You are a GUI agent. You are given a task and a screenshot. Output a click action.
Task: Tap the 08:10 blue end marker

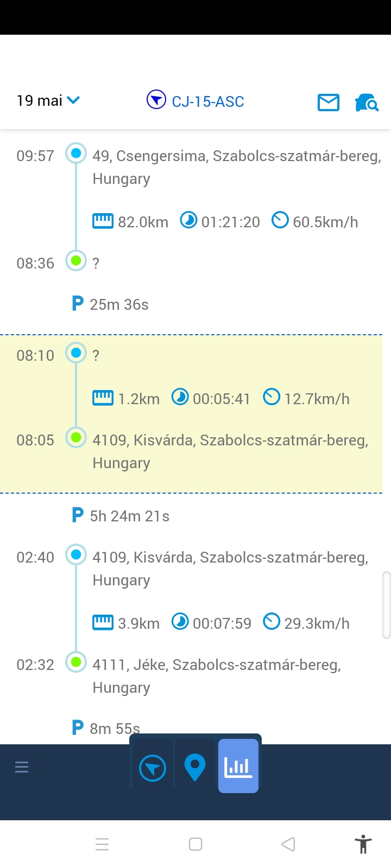click(x=76, y=353)
